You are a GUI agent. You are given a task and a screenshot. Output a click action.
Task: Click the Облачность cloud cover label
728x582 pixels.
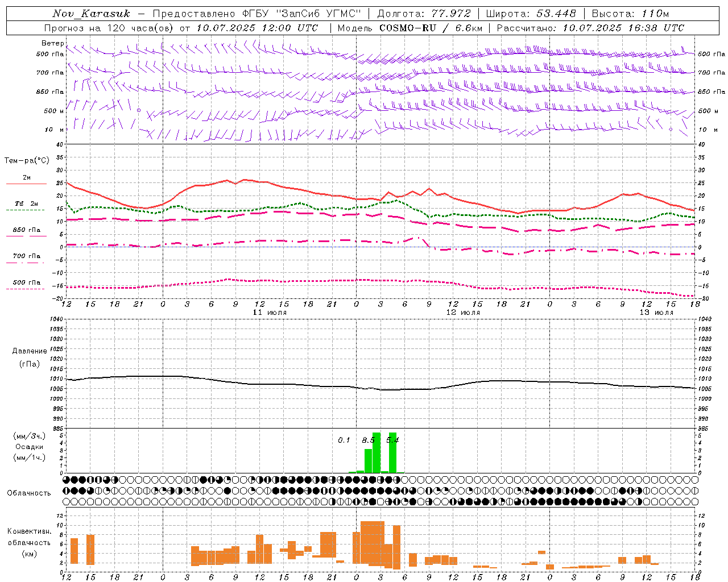click(29, 493)
